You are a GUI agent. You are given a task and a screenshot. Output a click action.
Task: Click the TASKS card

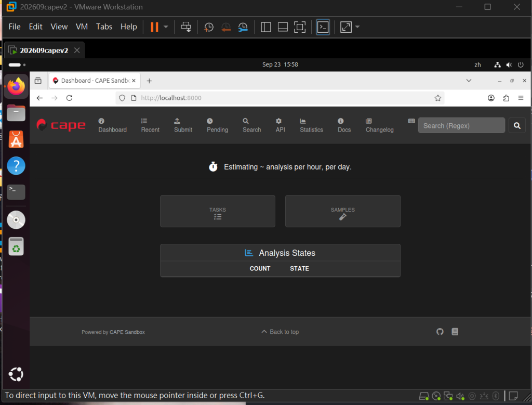coord(218,211)
